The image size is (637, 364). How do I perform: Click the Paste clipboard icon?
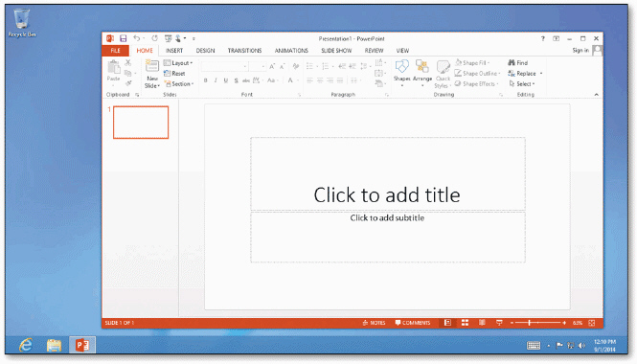tap(113, 67)
